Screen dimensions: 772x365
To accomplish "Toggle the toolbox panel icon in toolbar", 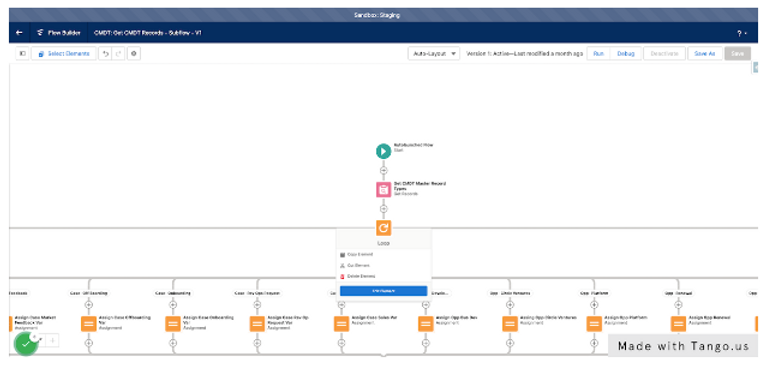I will pos(22,54).
